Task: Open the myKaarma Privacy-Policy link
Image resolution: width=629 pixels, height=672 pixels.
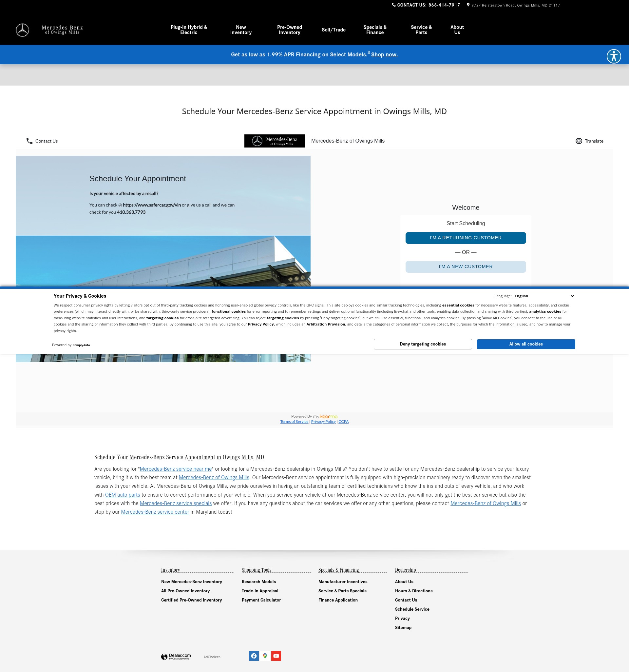Action: pos(323,422)
